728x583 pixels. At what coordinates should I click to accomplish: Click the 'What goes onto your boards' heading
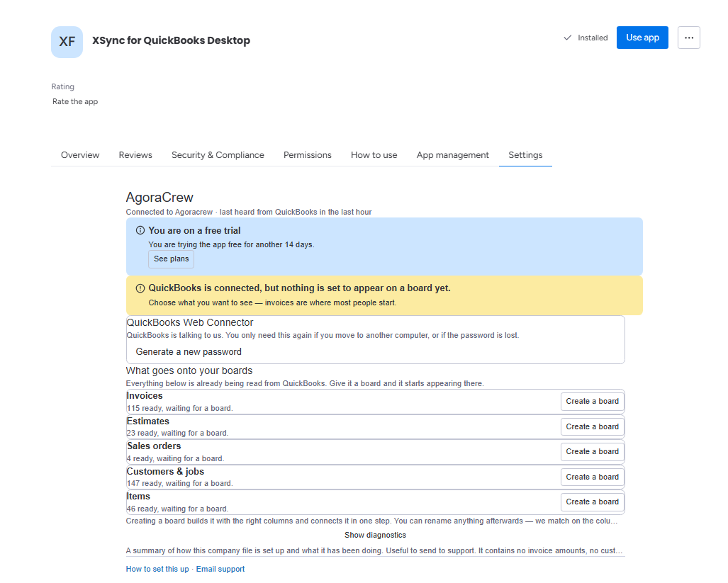(189, 370)
